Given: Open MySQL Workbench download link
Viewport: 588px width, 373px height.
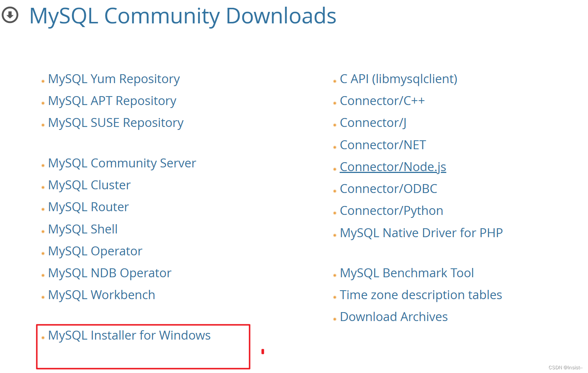Looking at the screenshot, I should pos(102,295).
